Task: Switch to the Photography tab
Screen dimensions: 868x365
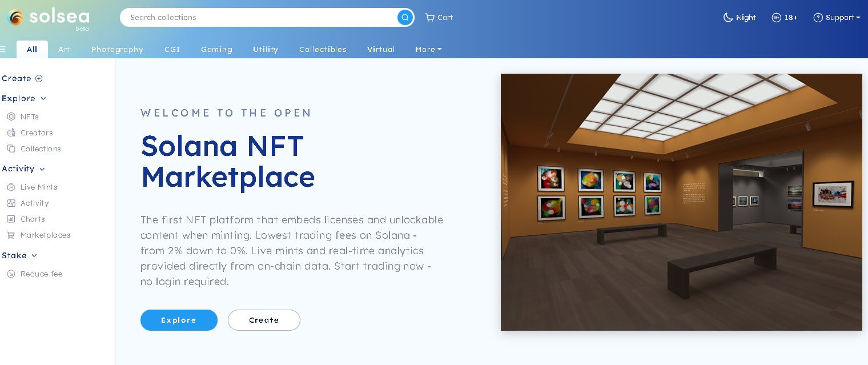Action: click(117, 50)
